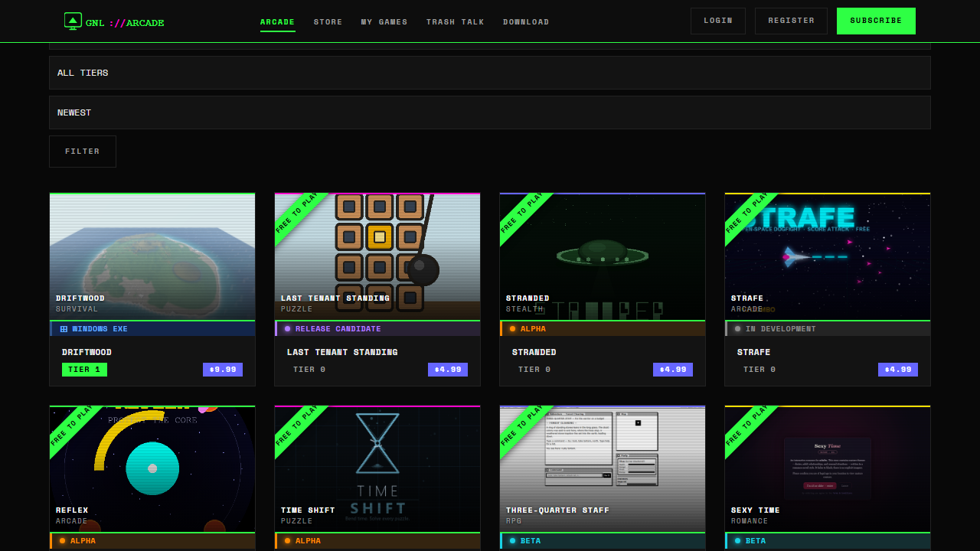Click Release Candidate status dot on Last Tenant Standing

click(x=288, y=329)
